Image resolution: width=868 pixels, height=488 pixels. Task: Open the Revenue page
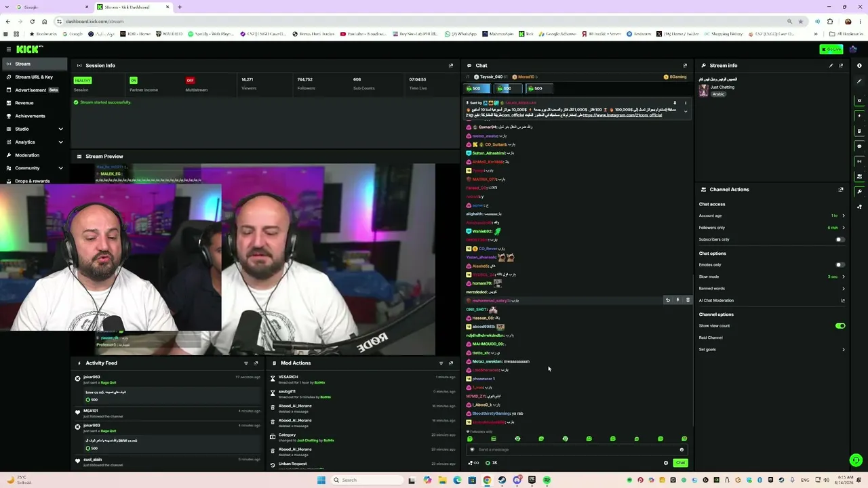tap(35, 103)
